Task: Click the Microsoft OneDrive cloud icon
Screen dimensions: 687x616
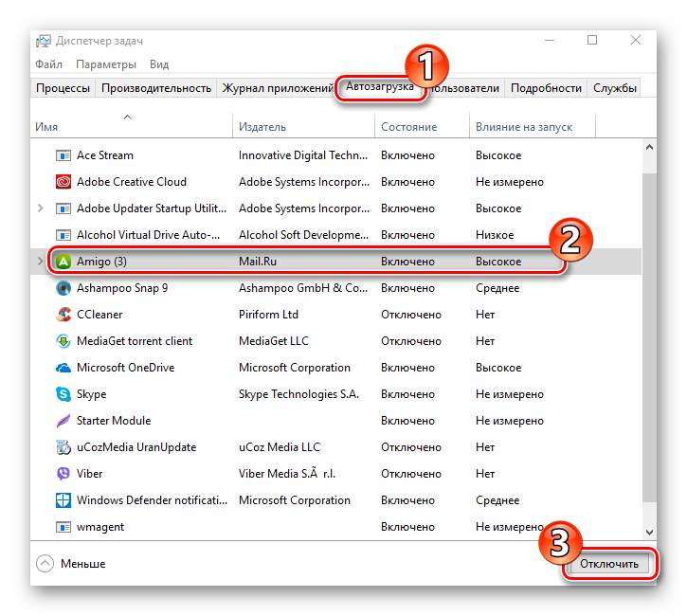Action: click(x=63, y=368)
